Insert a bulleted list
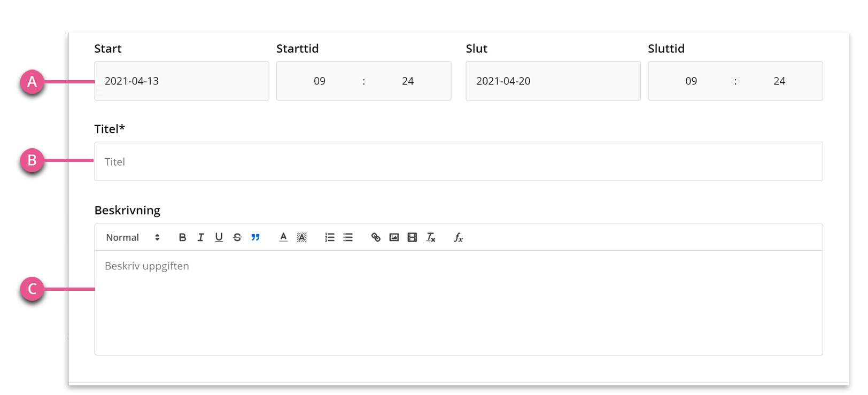 (348, 237)
